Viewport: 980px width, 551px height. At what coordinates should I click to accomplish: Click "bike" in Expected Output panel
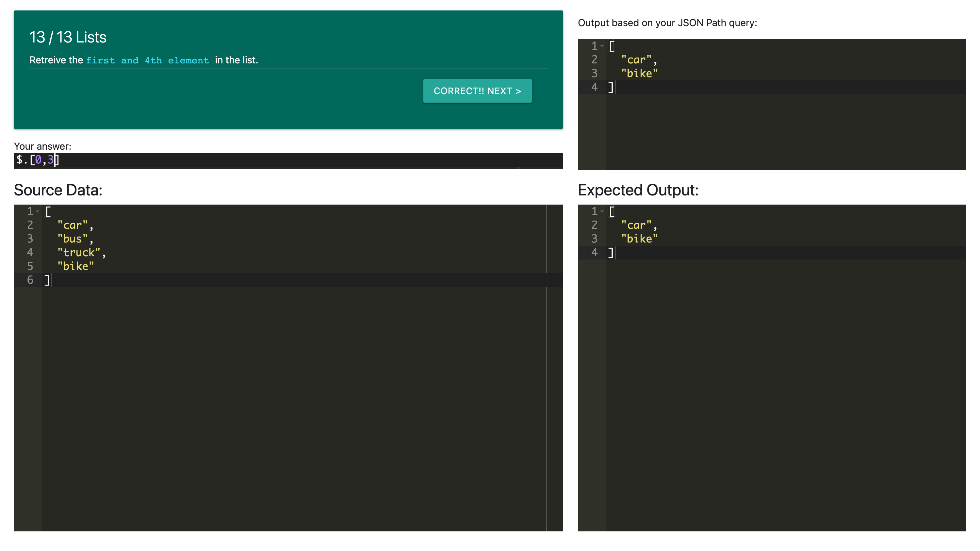tap(640, 239)
